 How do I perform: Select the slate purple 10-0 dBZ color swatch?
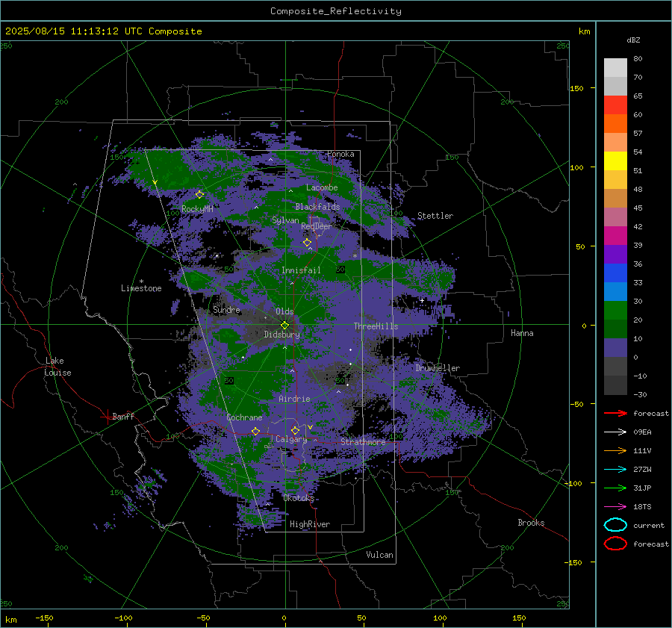click(x=615, y=347)
